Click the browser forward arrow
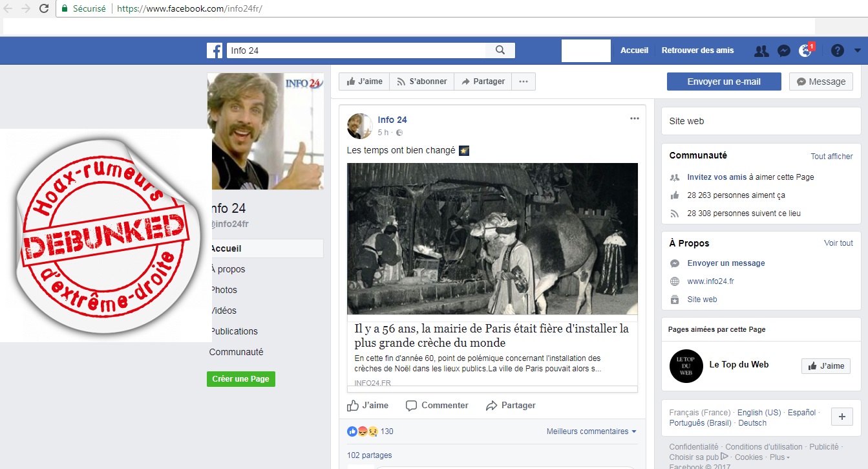This screenshot has width=868, height=469. (x=26, y=9)
